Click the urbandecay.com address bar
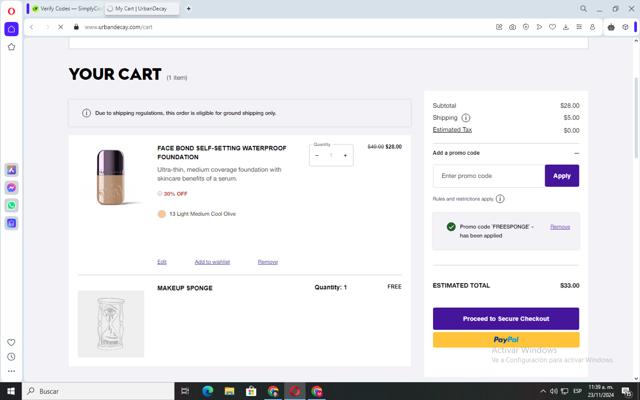Image resolution: width=640 pixels, height=400 pixels. pos(118,27)
